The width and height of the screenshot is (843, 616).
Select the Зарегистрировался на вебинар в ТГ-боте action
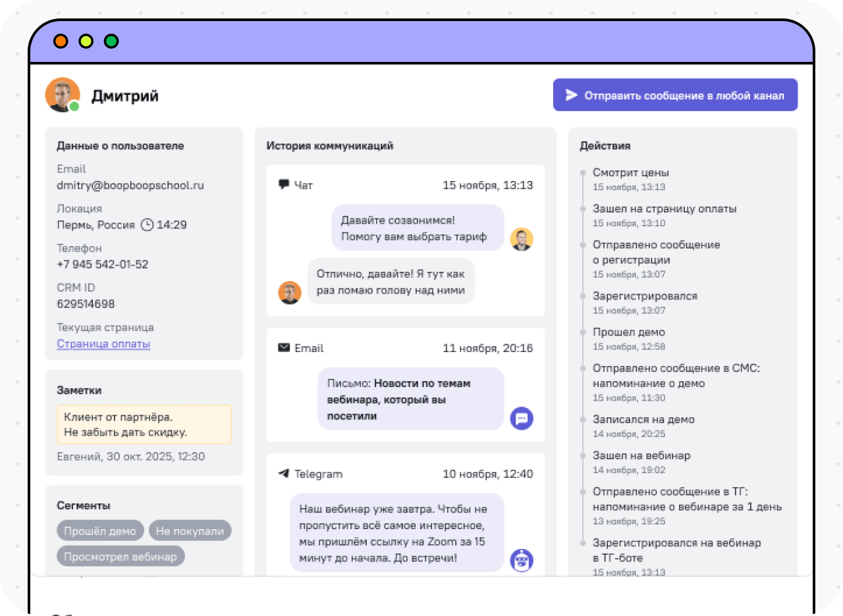(x=677, y=557)
